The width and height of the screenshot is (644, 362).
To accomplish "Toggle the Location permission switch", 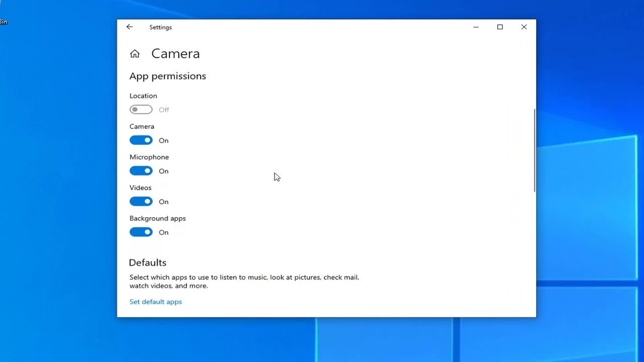I will (x=141, y=110).
